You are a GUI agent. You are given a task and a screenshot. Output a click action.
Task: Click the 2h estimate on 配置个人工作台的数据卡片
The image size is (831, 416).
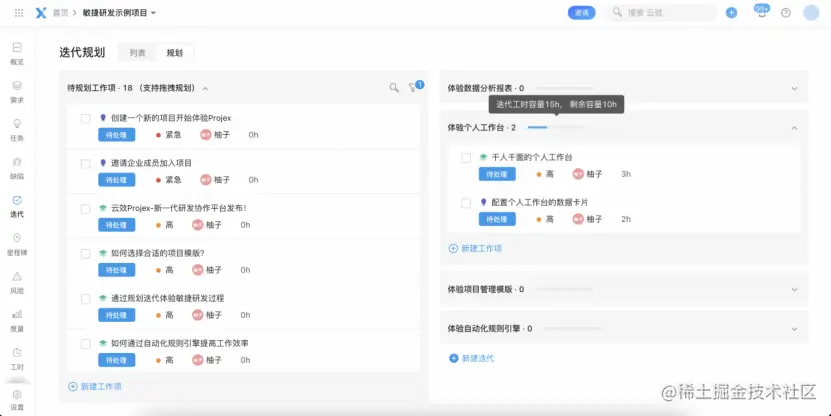click(x=626, y=219)
